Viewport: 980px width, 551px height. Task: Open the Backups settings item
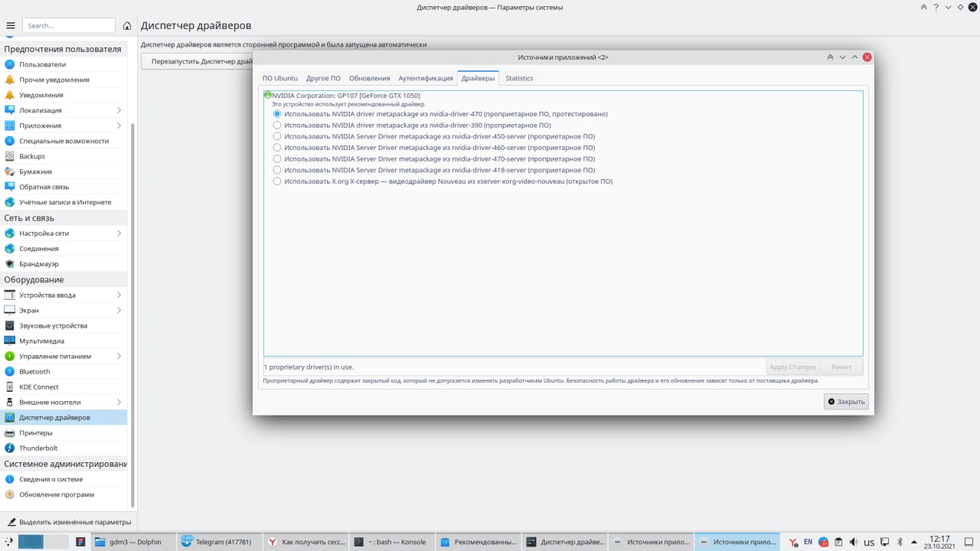tap(64, 156)
